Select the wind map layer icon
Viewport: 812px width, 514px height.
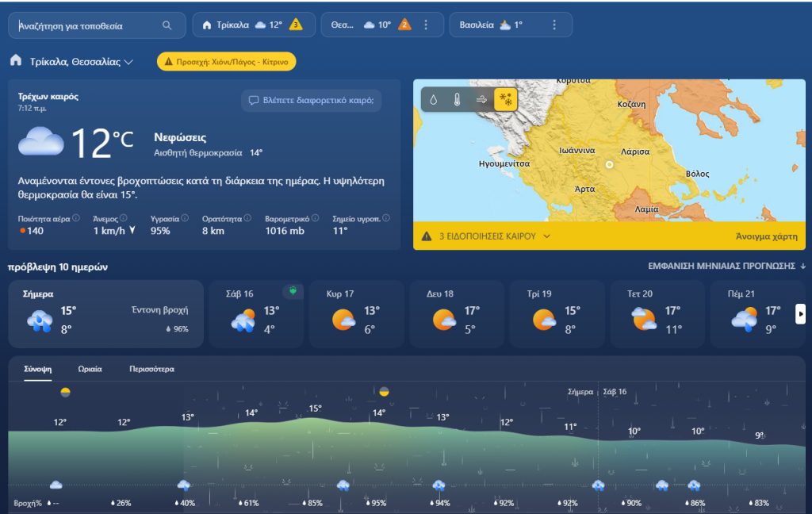tap(481, 100)
